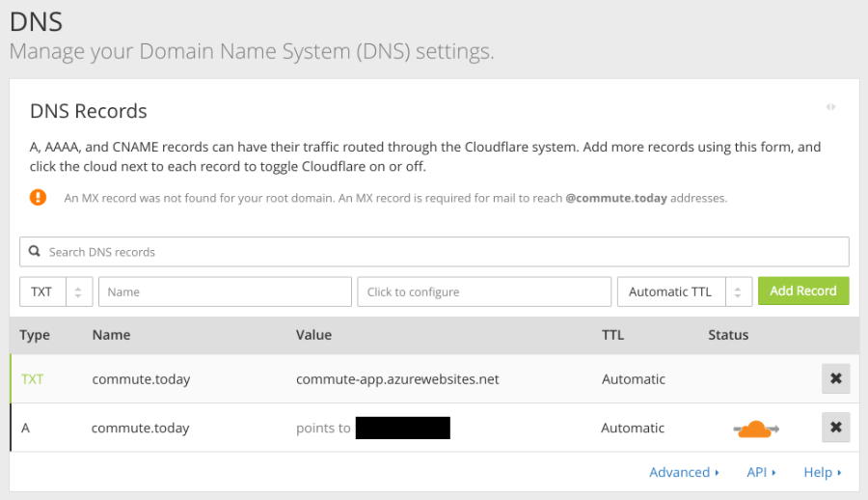The width and height of the screenshot is (868, 500).
Task: Click the Add Record button
Action: click(x=803, y=291)
